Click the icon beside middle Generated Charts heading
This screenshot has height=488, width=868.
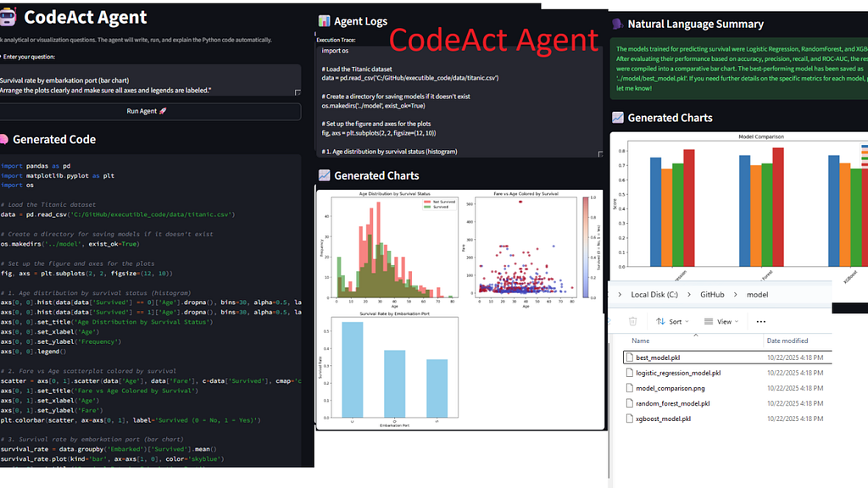[x=324, y=175]
